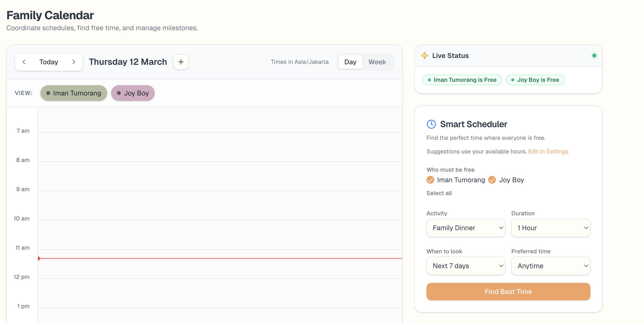Uncheck Iman Tumorang in who must be free
This screenshot has height=323, width=644.
pyautogui.click(x=430, y=180)
